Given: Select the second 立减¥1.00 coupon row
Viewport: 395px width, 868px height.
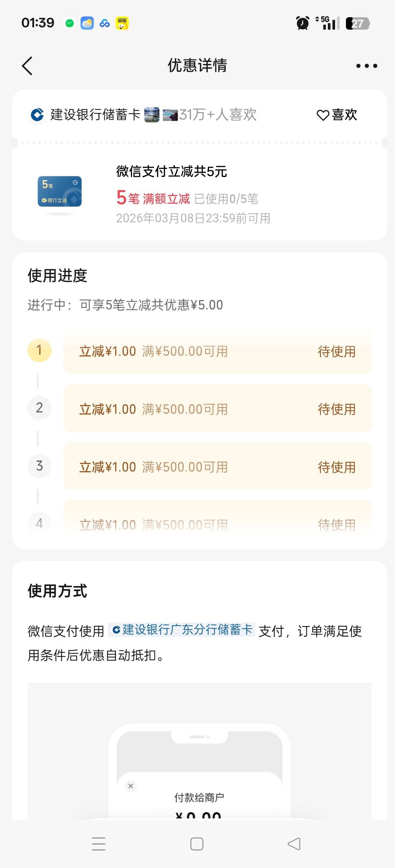Looking at the screenshot, I should pyautogui.click(x=217, y=409).
